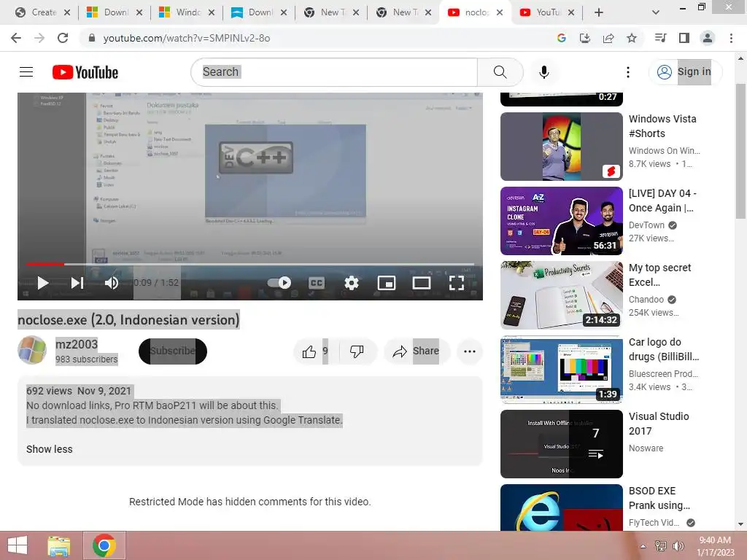
Task: Click the Sign in button
Action: coord(685,72)
